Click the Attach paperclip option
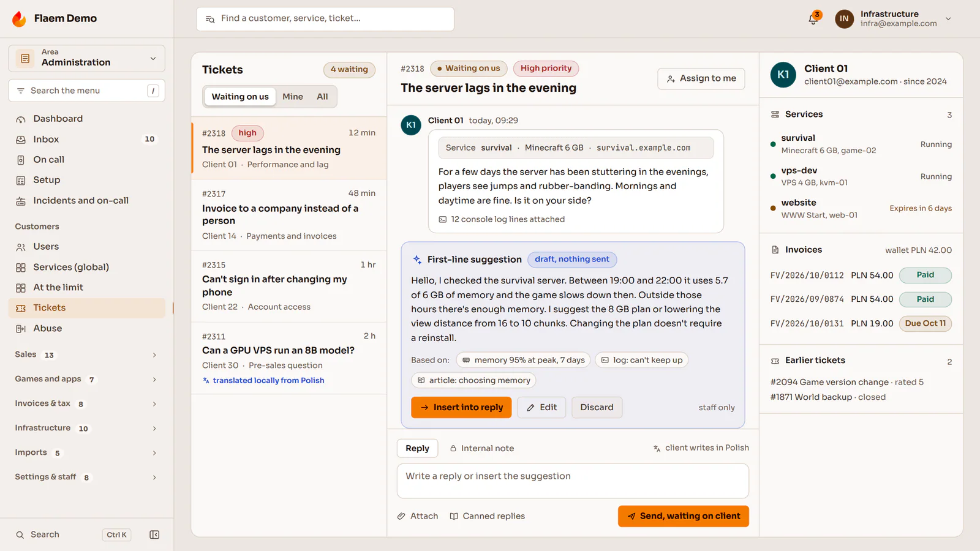 [x=418, y=516]
